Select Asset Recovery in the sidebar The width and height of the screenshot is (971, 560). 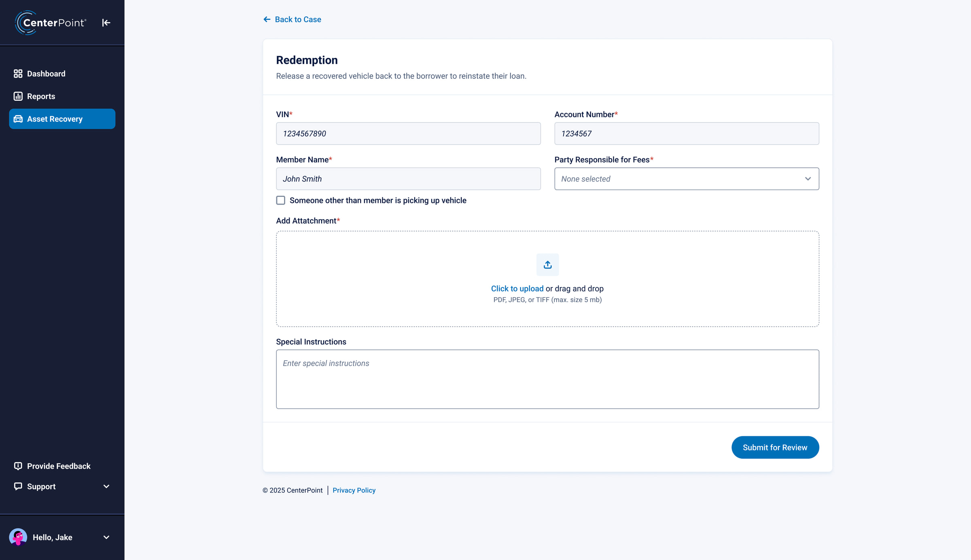(x=62, y=119)
